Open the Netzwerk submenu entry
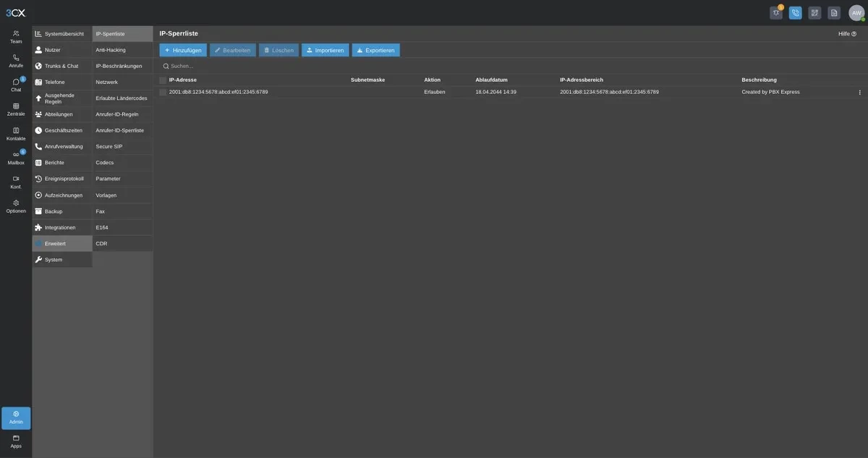 click(122, 82)
